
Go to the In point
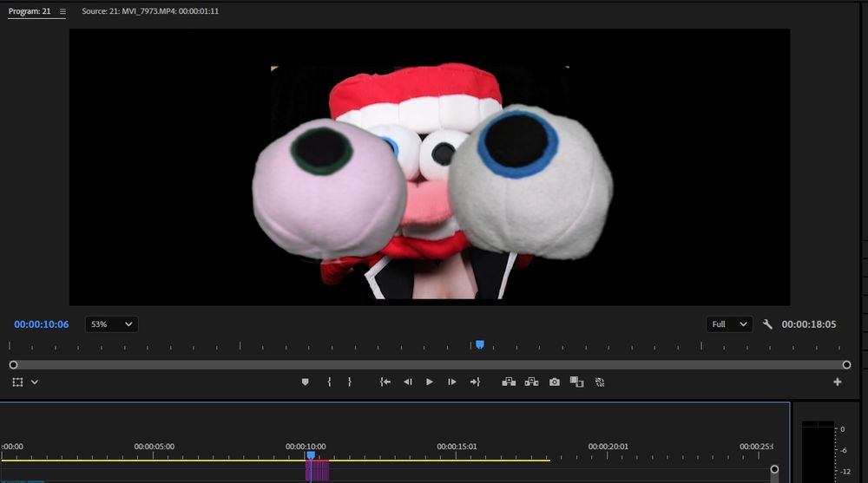[x=385, y=382]
